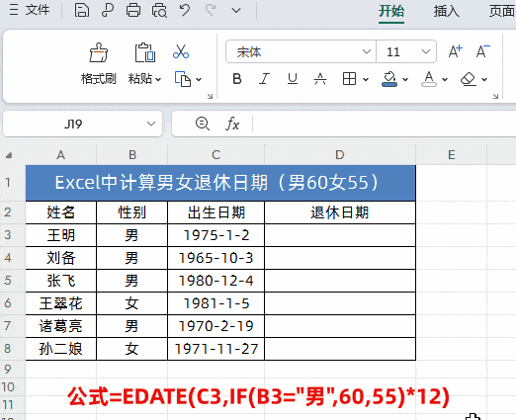Viewport: 516px width, 420px height.
Task: Expand the Name Box dropdown arrow
Action: coord(151,124)
